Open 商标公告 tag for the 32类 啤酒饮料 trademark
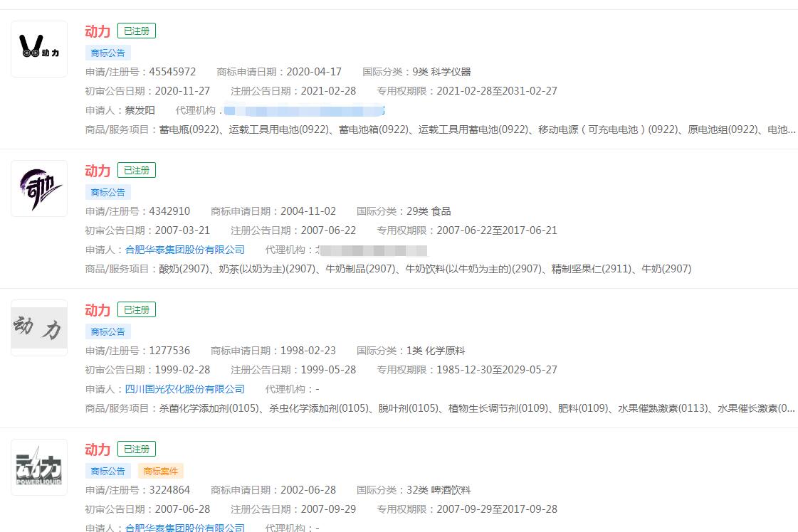Screen dimensions: 798x532 (108, 471)
